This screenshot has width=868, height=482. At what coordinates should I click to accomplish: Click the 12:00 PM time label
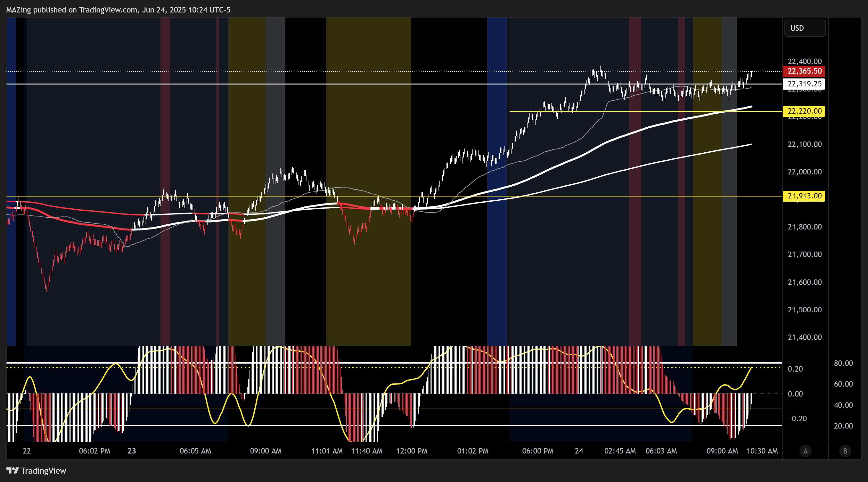pos(412,451)
